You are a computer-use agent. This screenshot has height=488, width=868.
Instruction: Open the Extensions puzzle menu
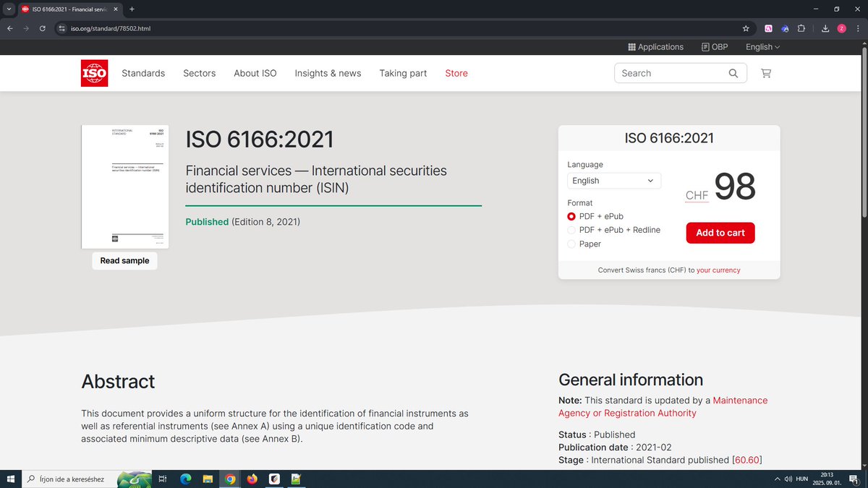click(801, 28)
